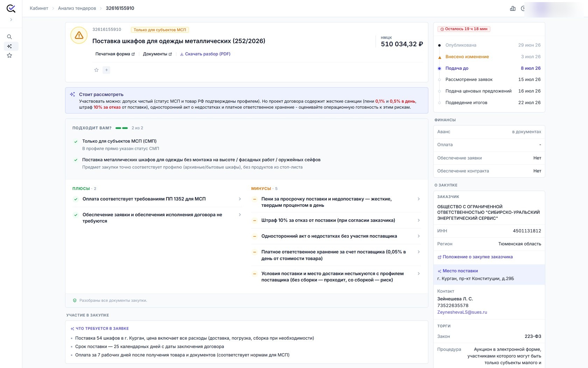Click the Осталось 19 ч 18 мин badge
The image size is (588, 368).
[464, 29]
